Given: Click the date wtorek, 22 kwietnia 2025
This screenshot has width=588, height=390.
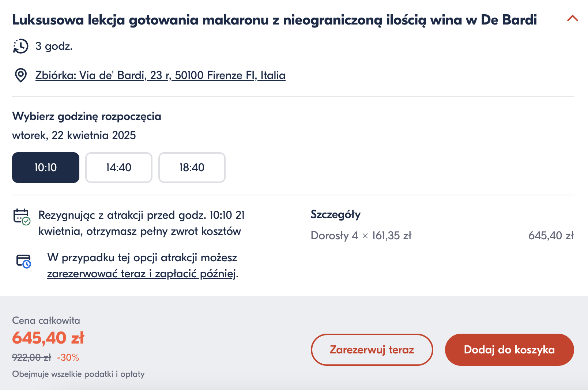Looking at the screenshot, I should (x=74, y=135).
